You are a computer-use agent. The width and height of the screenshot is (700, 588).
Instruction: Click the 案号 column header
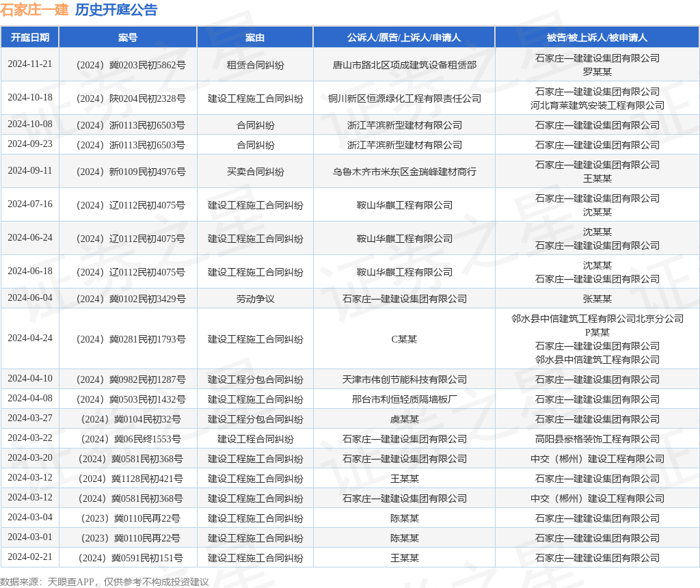(128, 38)
